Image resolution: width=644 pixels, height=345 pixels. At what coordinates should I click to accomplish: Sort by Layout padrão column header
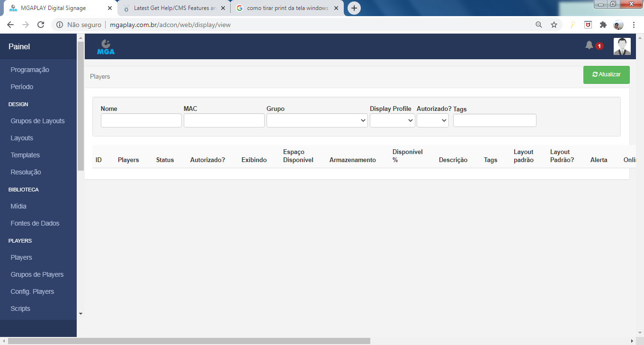coord(524,156)
